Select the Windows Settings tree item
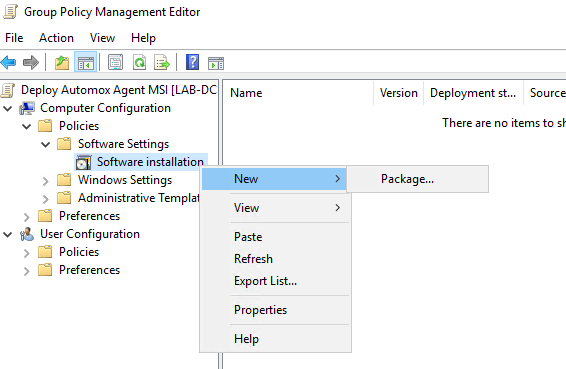Image resolution: width=566 pixels, height=369 pixels. pyautogui.click(x=125, y=180)
